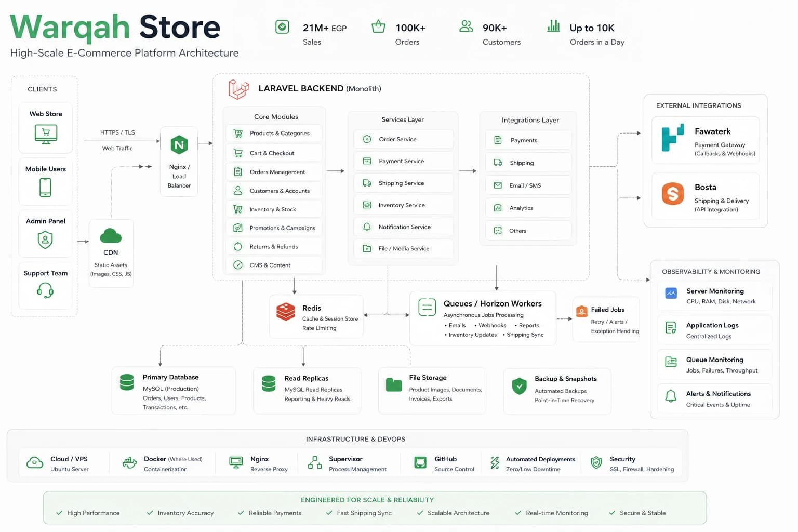Click the Admin Panel shield icon

45,240
